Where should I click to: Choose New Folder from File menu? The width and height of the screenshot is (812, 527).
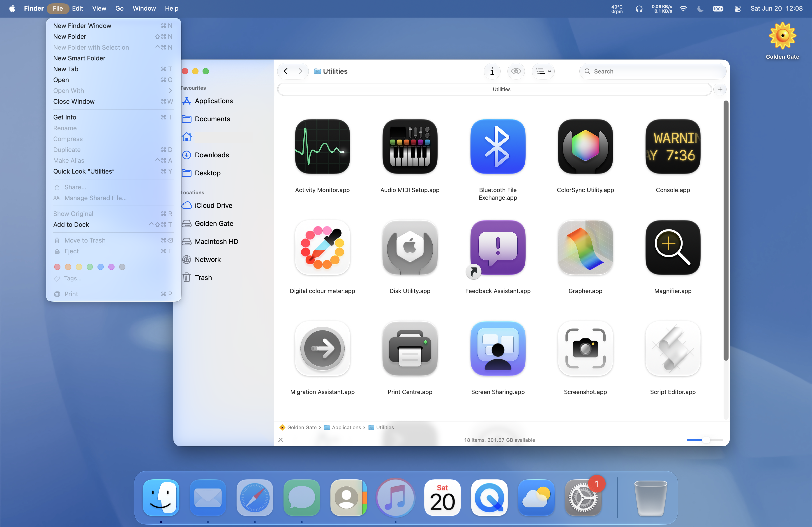113,37
